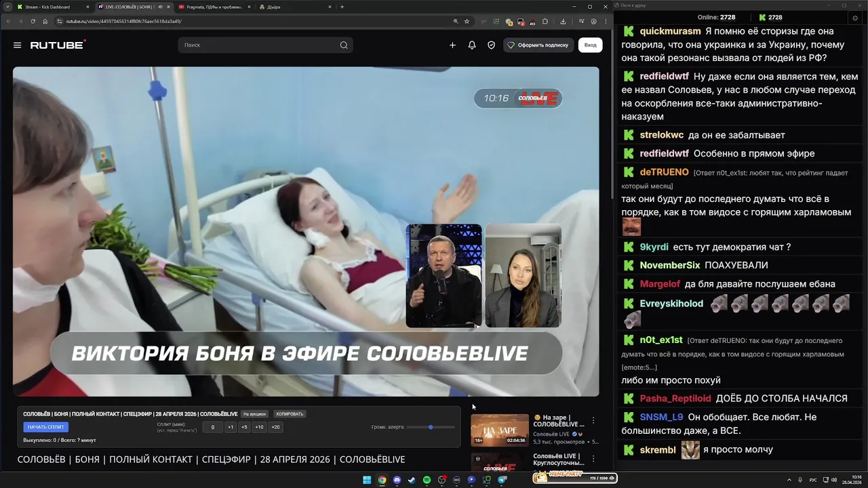Click the plus upload icon

click(452, 45)
